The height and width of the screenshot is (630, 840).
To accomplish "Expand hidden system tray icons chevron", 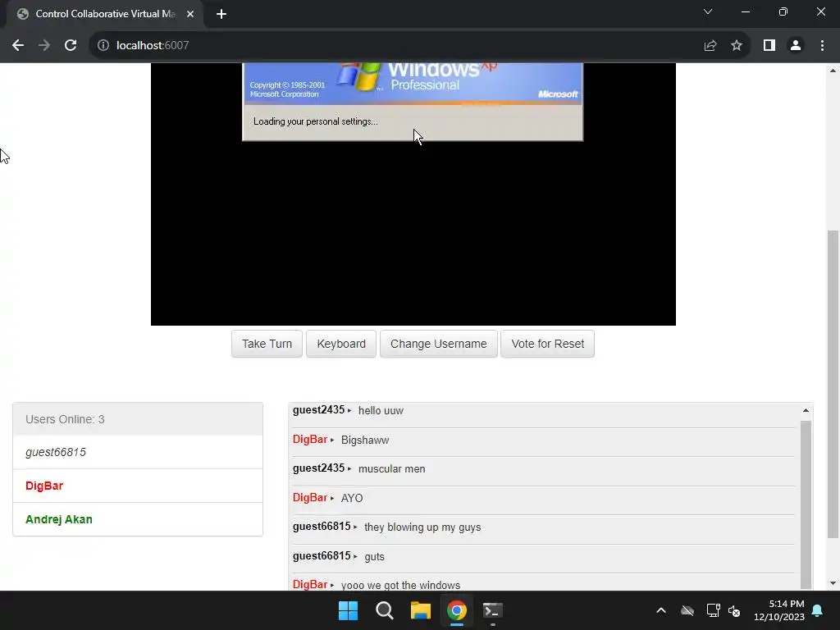I will 661,610.
